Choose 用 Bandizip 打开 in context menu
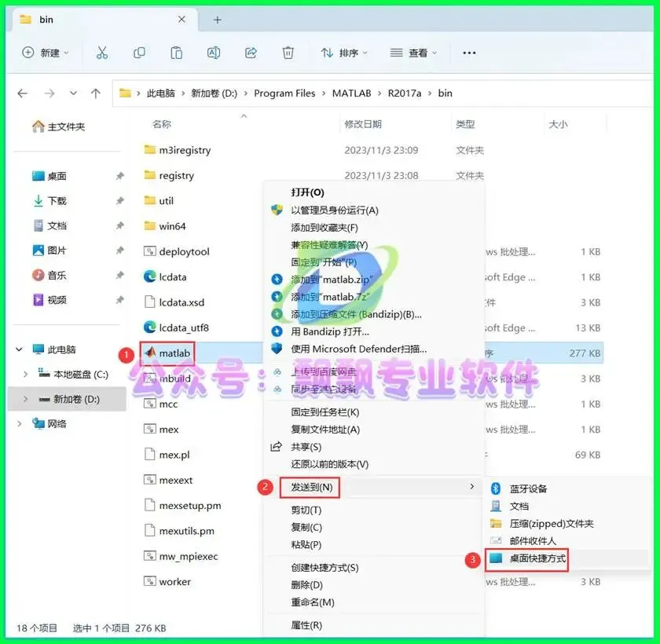This screenshot has width=660, height=644. [330, 332]
